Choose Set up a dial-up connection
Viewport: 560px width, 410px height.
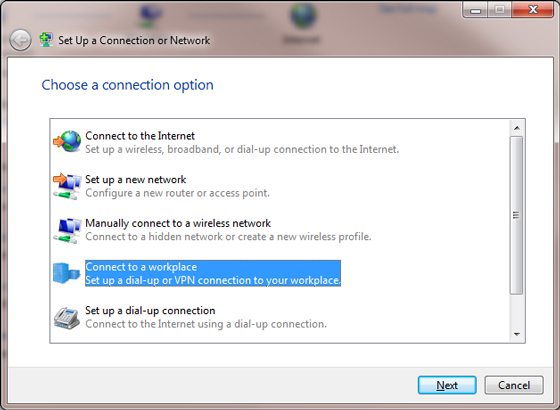206,317
